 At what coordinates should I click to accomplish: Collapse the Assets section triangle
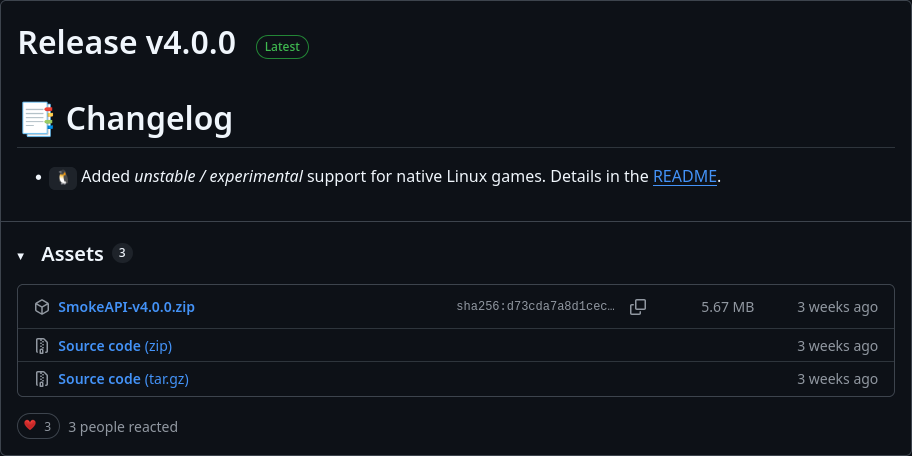pos(21,255)
